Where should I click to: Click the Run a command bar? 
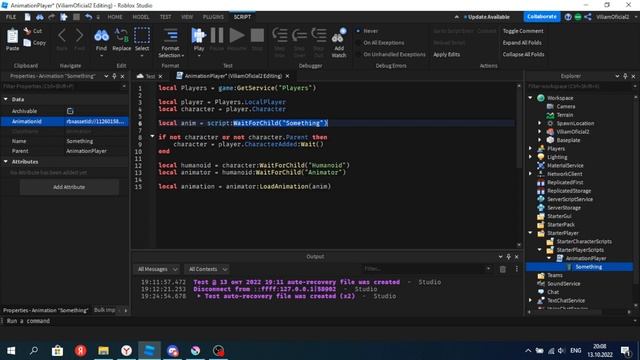[320, 321]
